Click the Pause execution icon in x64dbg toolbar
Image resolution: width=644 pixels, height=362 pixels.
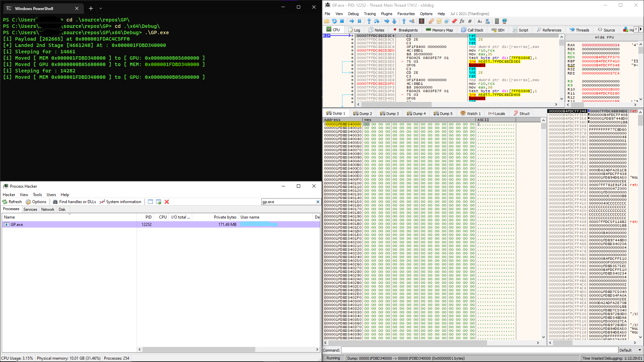(x=359, y=21)
